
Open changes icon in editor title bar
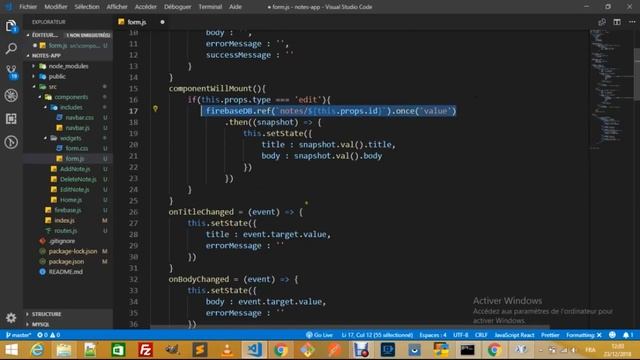pyautogui.click(x=602, y=22)
